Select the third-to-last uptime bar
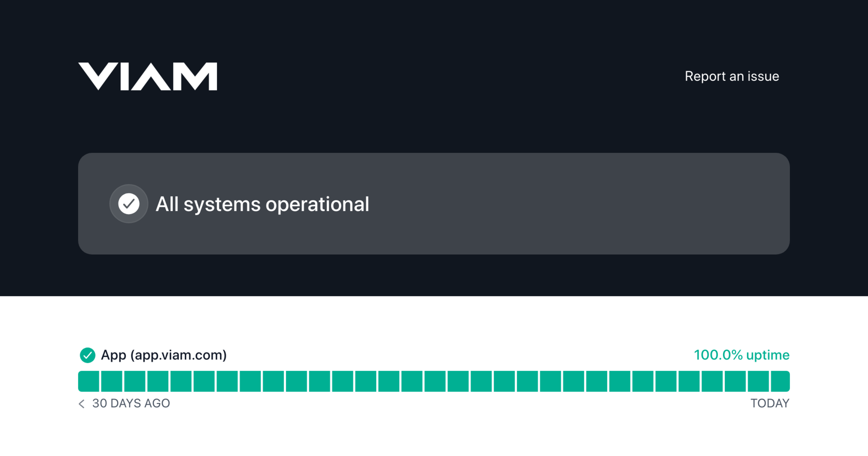The height and width of the screenshot is (456, 868). click(735, 381)
